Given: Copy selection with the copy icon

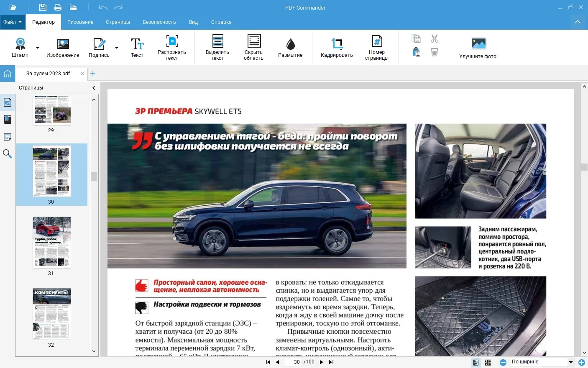Looking at the screenshot, I should (x=416, y=39).
